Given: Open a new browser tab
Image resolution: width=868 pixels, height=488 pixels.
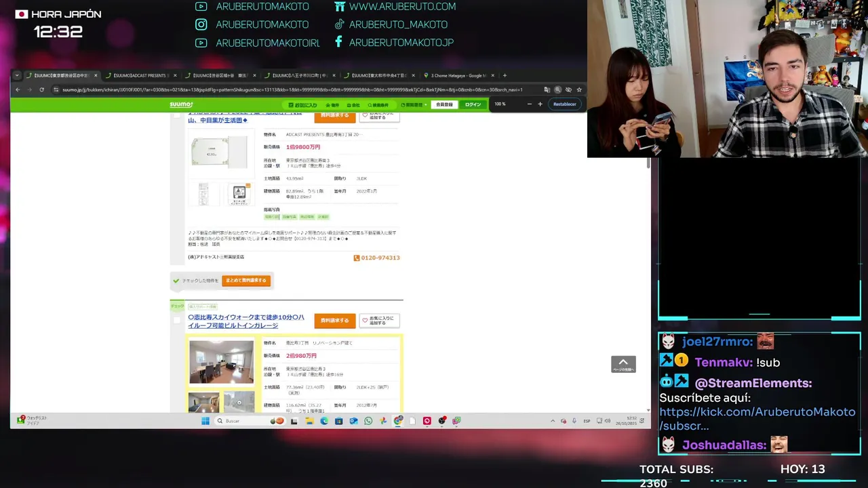Looking at the screenshot, I should (505, 75).
